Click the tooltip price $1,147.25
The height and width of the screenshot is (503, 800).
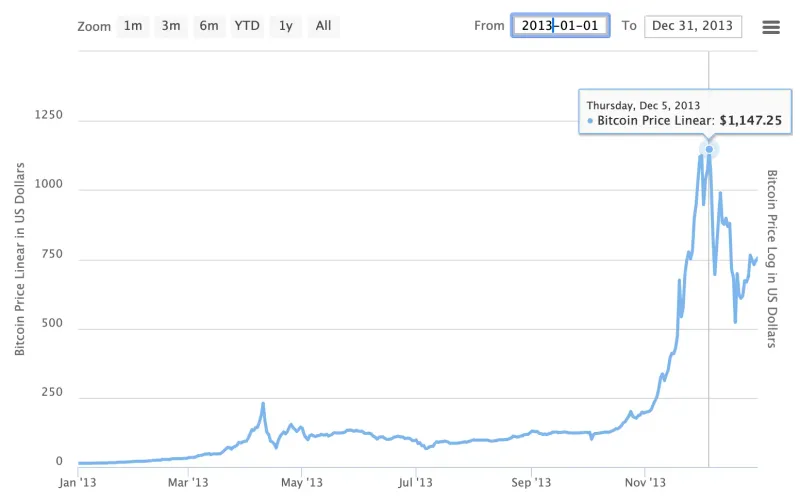point(751,120)
